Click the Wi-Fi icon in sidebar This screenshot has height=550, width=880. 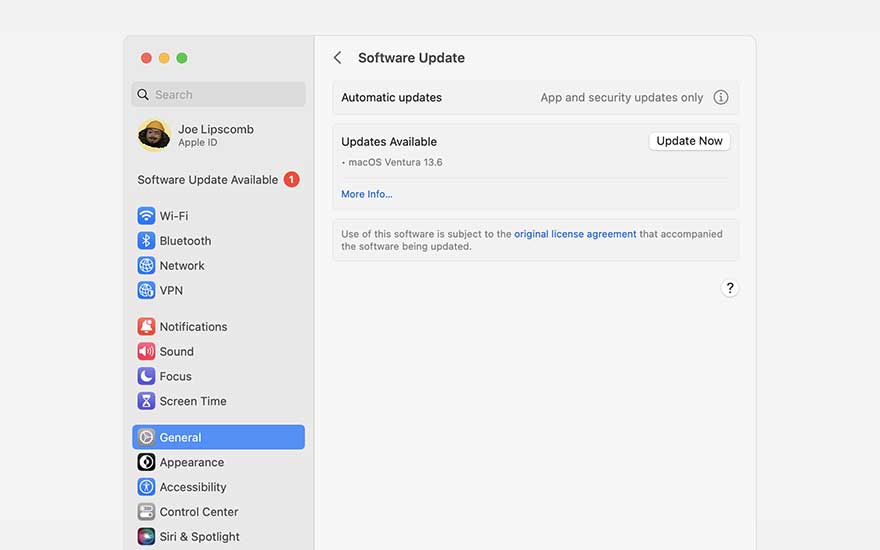tap(146, 216)
